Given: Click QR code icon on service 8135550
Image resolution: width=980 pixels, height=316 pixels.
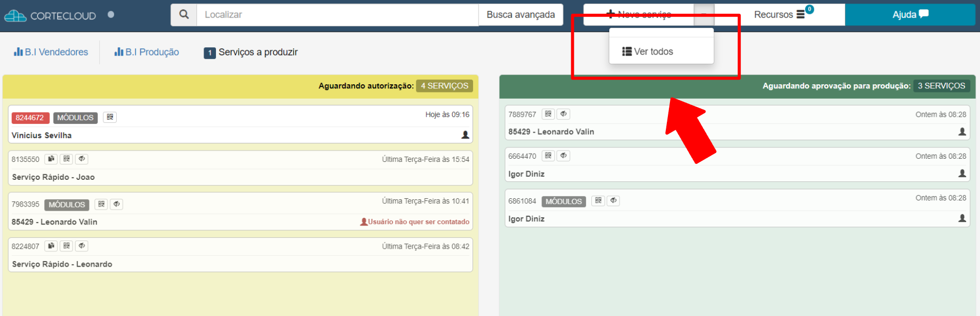Looking at the screenshot, I should (66, 159).
